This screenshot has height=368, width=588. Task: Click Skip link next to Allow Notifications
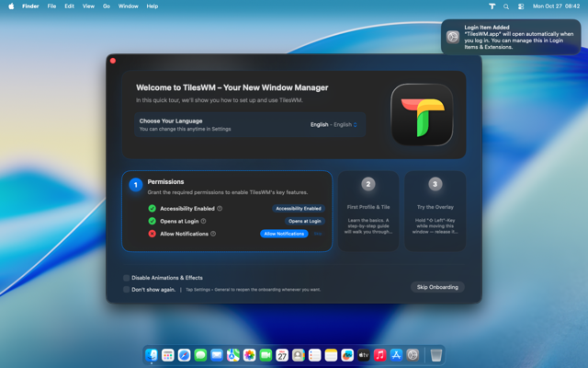tap(318, 234)
